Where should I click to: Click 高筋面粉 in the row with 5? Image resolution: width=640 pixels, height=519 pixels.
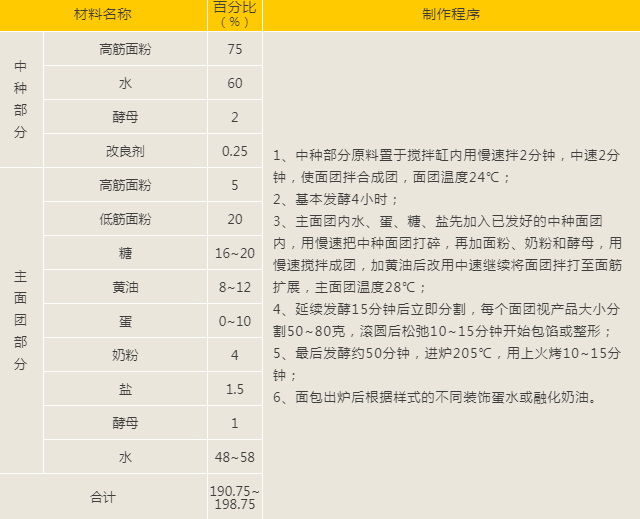point(125,185)
